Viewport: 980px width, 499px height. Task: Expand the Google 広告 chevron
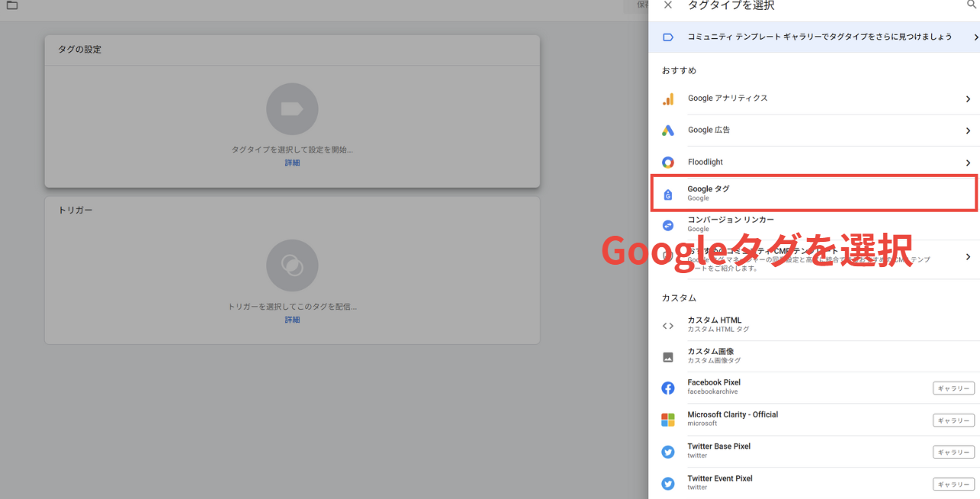[x=968, y=131]
